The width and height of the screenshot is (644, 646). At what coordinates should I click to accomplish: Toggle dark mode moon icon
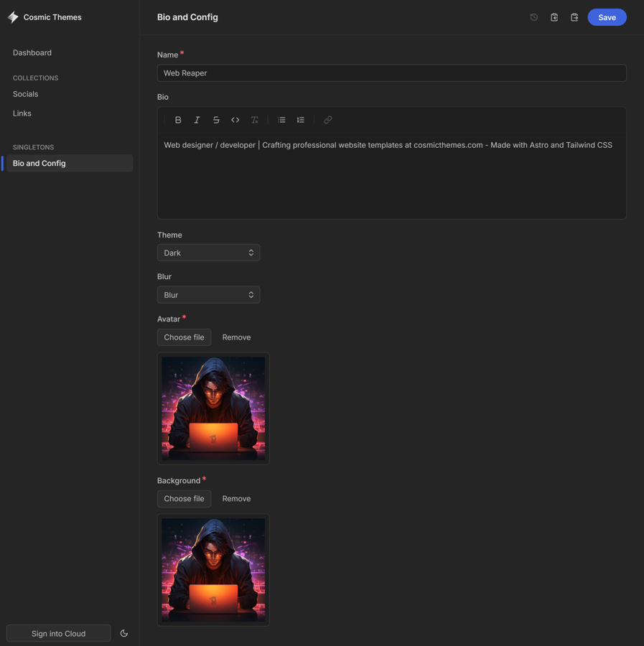pos(124,633)
